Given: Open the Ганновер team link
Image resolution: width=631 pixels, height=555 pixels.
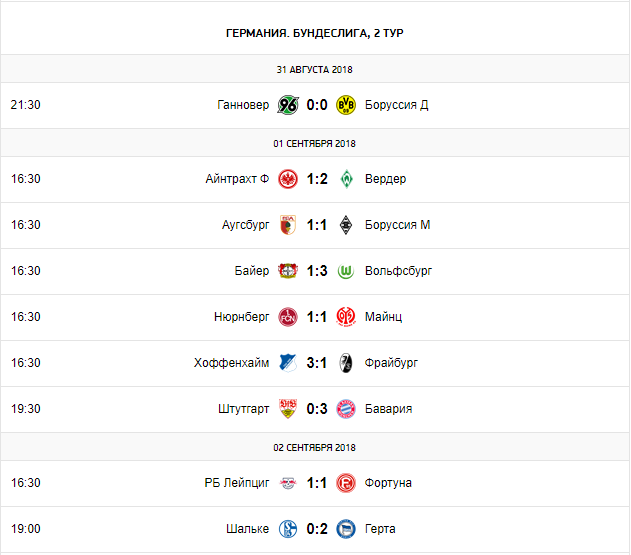Looking at the screenshot, I should point(243,105).
